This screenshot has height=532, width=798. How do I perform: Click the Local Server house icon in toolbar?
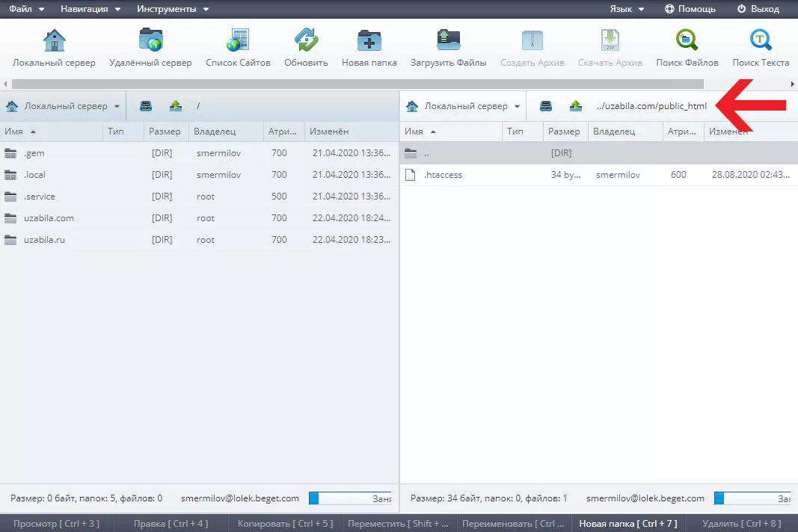[54, 40]
